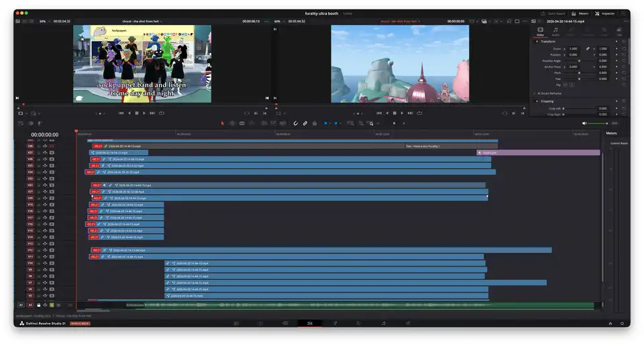Add a blue marker to timeline

336,124
